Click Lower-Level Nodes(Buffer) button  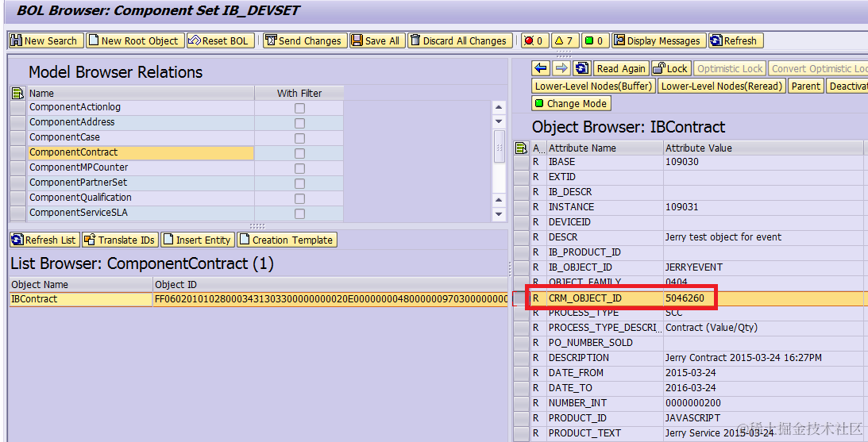coord(593,86)
